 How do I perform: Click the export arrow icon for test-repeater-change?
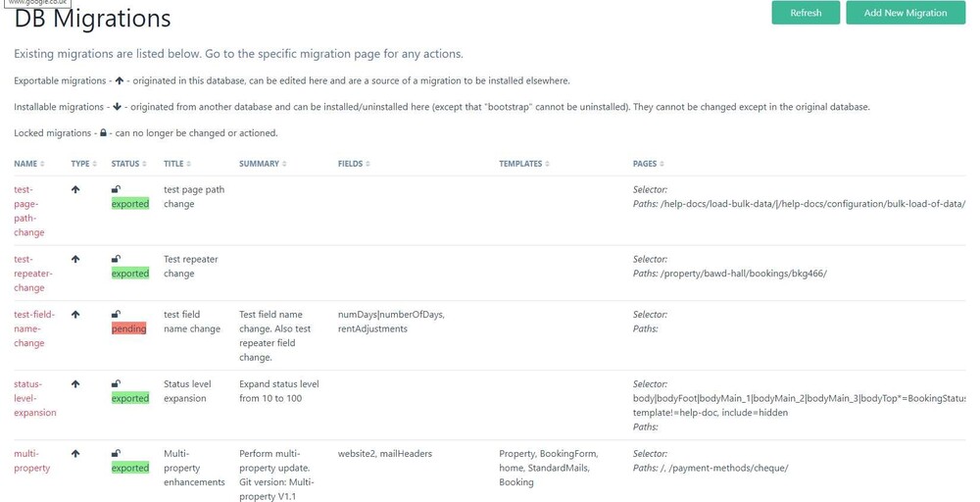[x=75, y=260]
